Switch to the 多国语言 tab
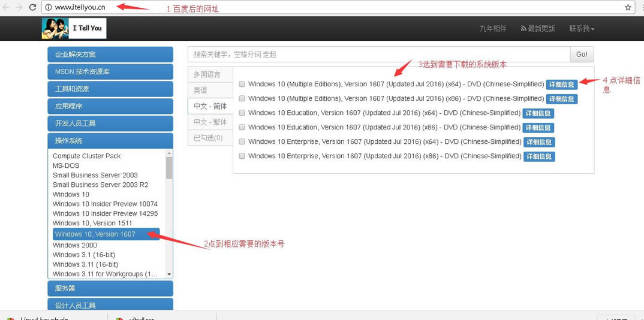 [210, 74]
